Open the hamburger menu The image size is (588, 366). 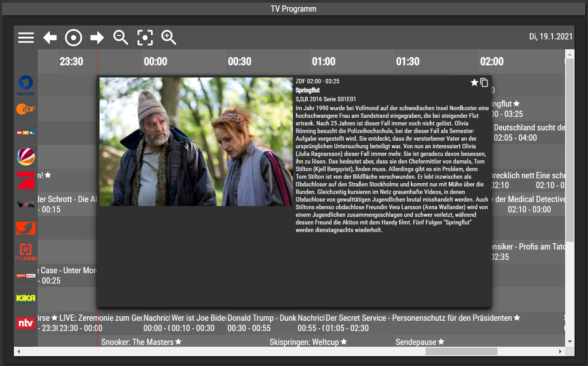click(x=26, y=38)
